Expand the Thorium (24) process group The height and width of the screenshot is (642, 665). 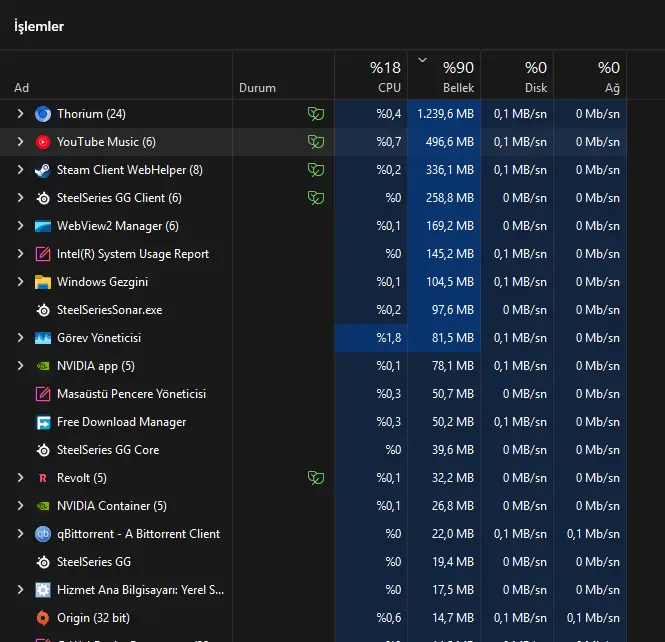[x=20, y=114]
